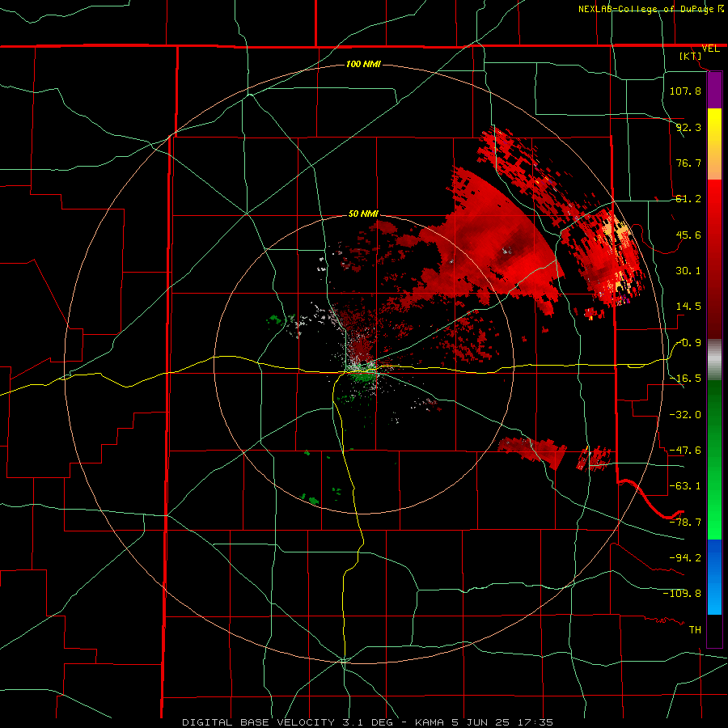This screenshot has width=728, height=728.
Task: Click the 30.1 scale value
Action: 688,271
